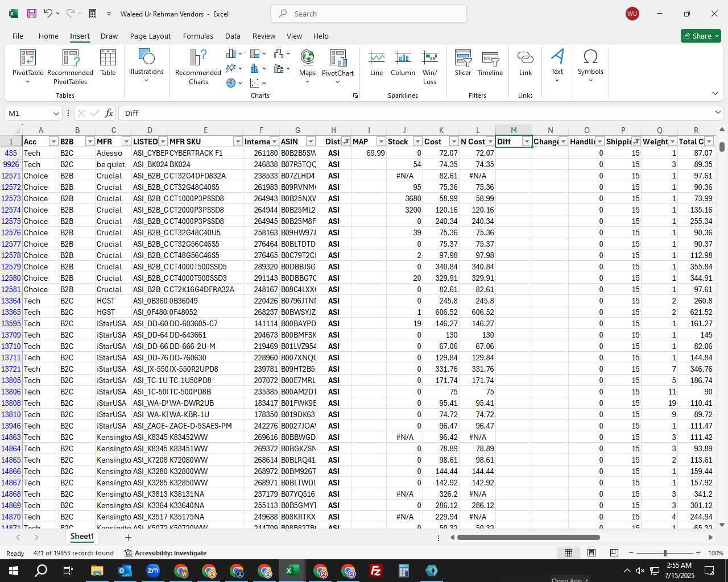Insert a line or area chart
Screen dimensions: 728x582
[x=234, y=68]
